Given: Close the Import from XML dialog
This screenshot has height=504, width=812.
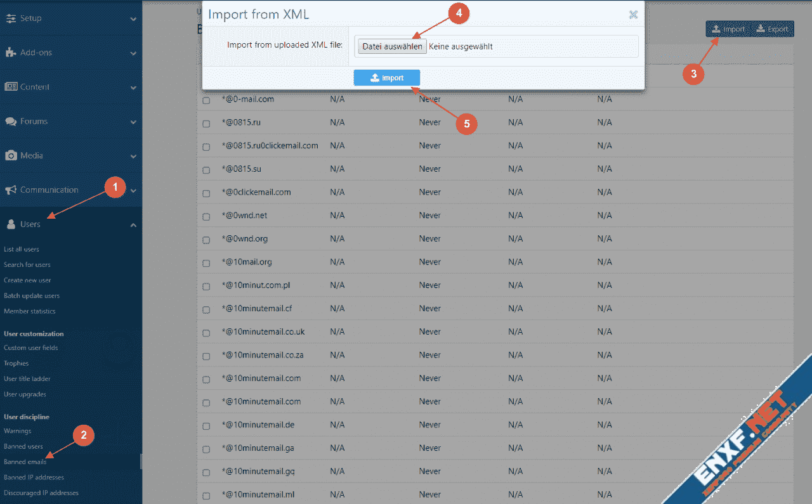Looking at the screenshot, I should 633,14.
